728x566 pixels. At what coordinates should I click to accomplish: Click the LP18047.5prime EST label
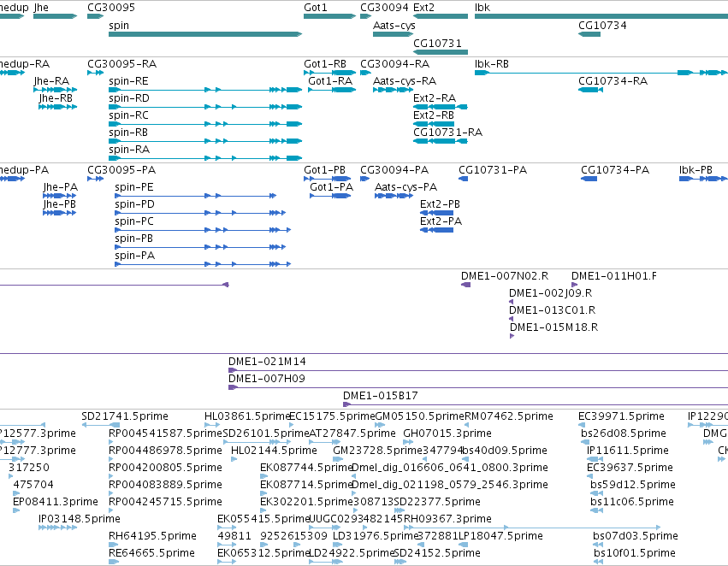(x=500, y=536)
